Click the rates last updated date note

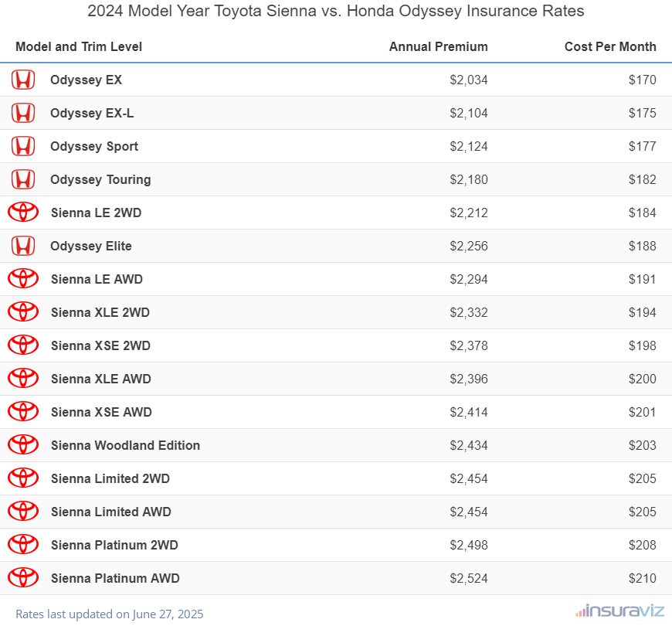109,614
